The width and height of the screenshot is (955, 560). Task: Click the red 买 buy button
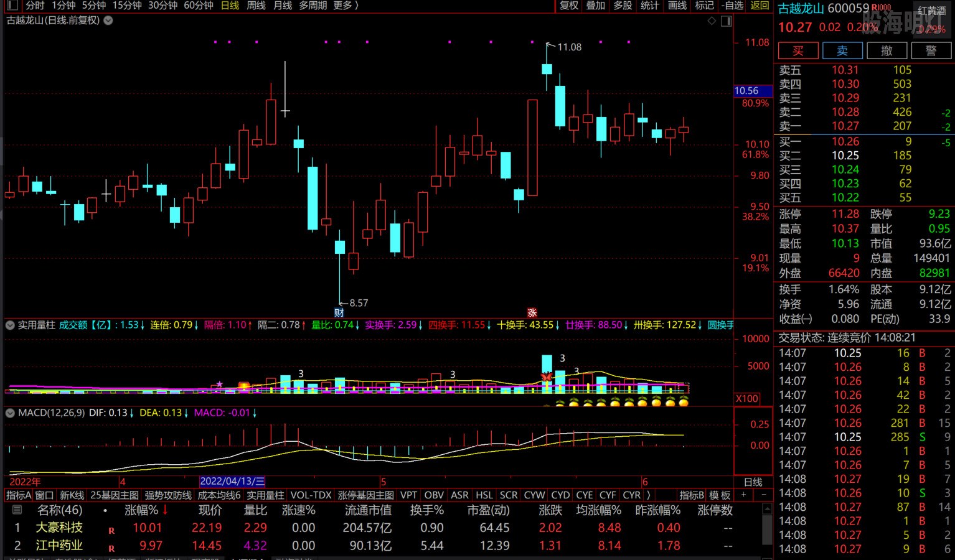[x=797, y=50]
